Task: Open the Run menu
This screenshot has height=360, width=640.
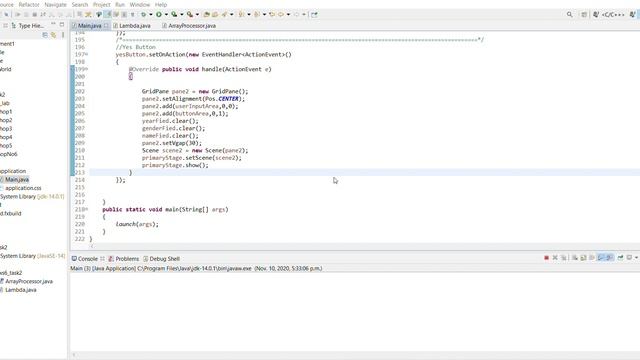Action: (x=120, y=4)
